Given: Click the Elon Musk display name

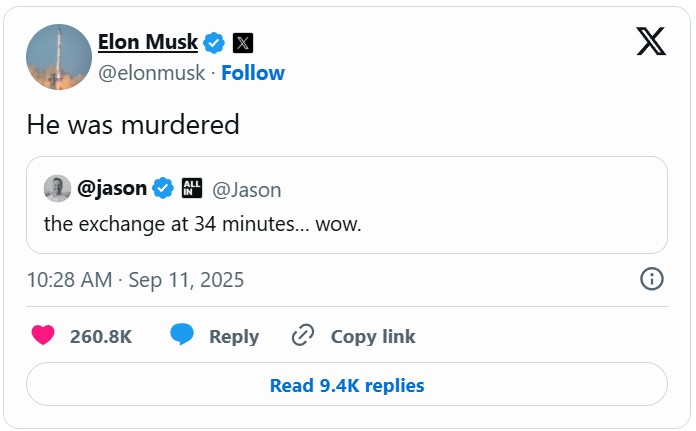Looking at the screenshot, I should pos(148,42).
